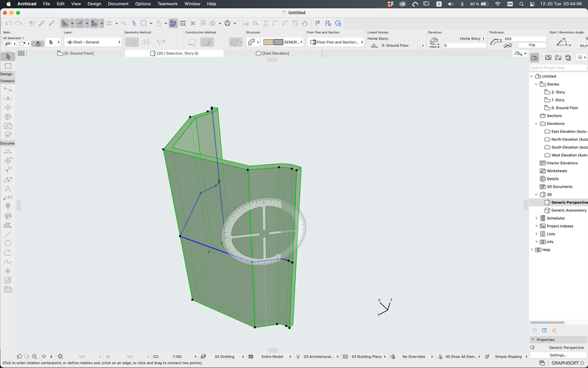Select the Circle tool in the toolbox
Viewport: 588px width, 368px height.
click(8, 243)
